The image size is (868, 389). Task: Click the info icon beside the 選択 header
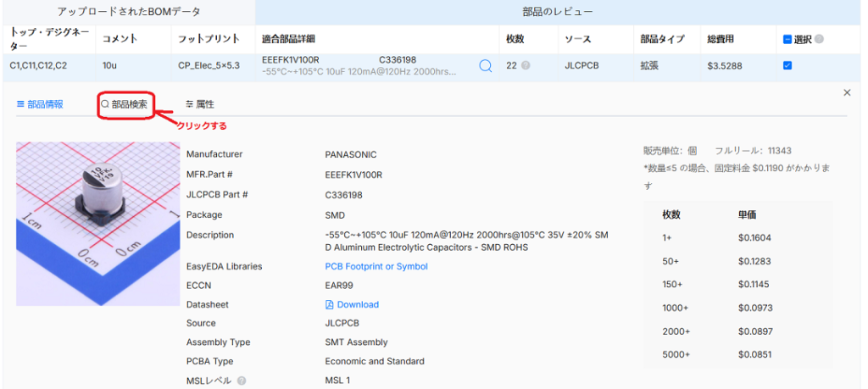pyautogui.click(x=819, y=39)
